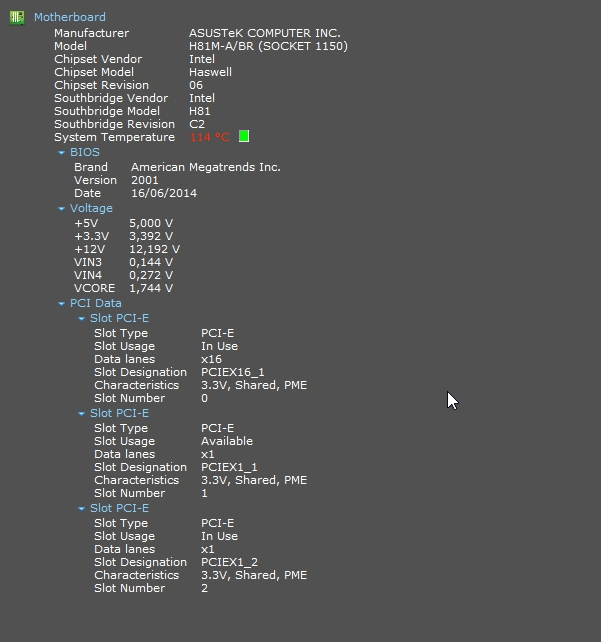
Task: Select the H81M-A/BR (SOCKET 1150) model value
Action: 268,46
